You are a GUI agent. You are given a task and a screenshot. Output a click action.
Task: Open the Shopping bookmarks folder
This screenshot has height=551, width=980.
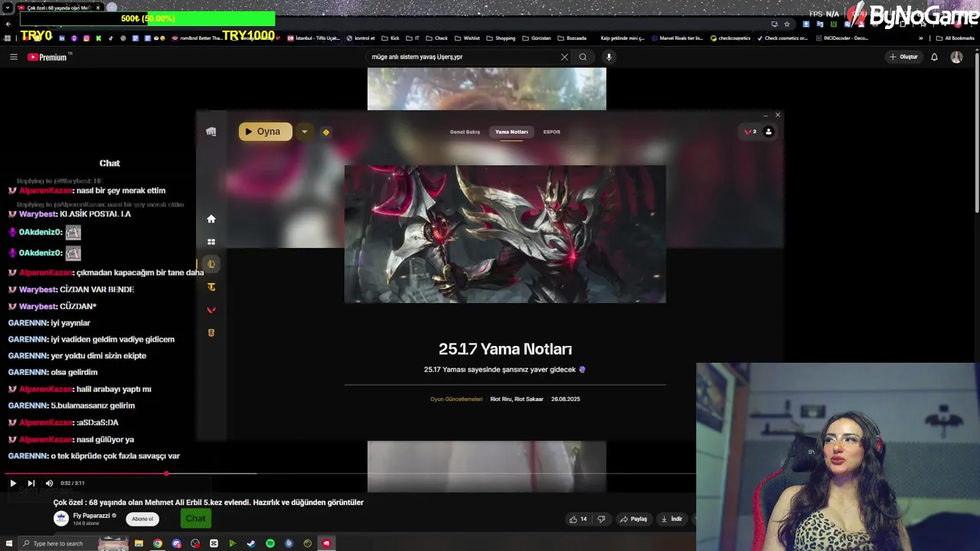(x=501, y=38)
